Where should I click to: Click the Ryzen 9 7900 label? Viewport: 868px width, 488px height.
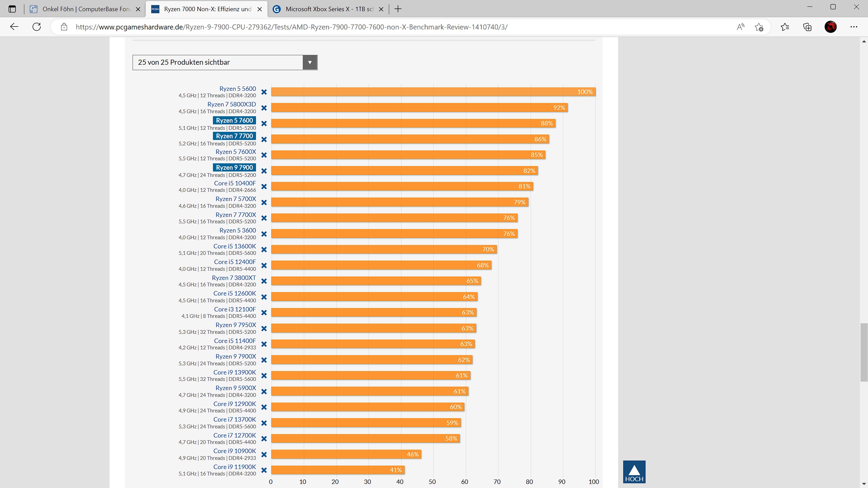tap(234, 167)
